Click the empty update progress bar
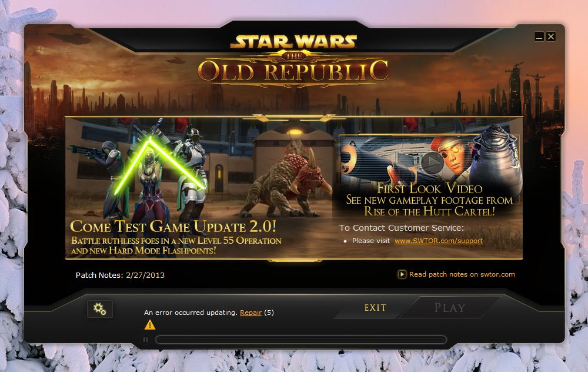The height and width of the screenshot is (372, 588). click(x=301, y=340)
